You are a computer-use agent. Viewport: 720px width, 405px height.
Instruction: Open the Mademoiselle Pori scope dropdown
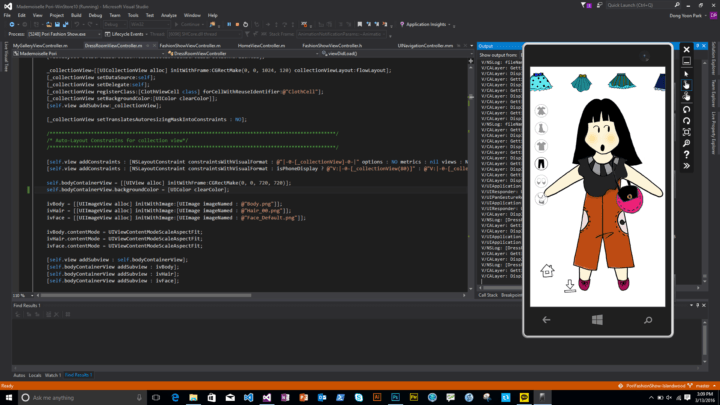pos(89,53)
